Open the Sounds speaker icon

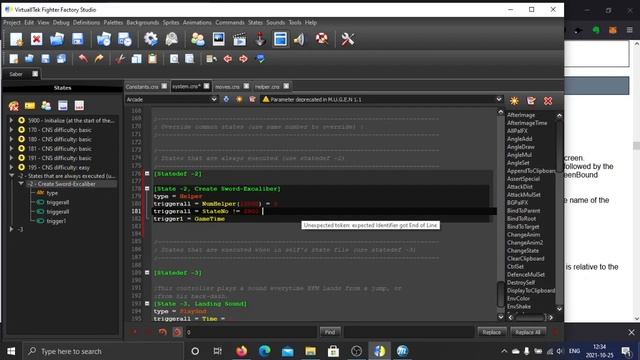[300, 39]
